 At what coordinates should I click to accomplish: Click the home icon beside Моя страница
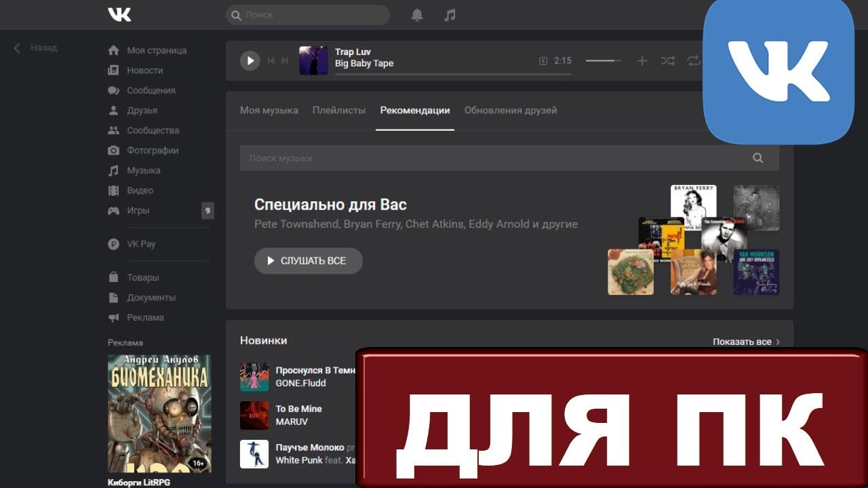114,50
